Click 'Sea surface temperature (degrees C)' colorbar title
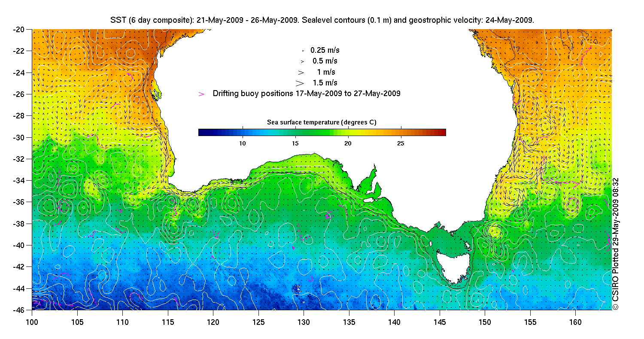The height and width of the screenshot is (339, 644). [x=322, y=122]
